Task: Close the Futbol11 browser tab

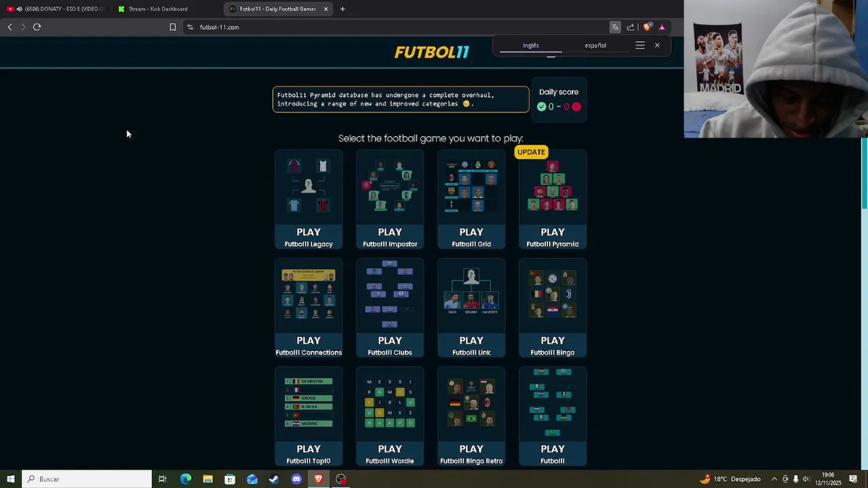Action: (325, 9)
